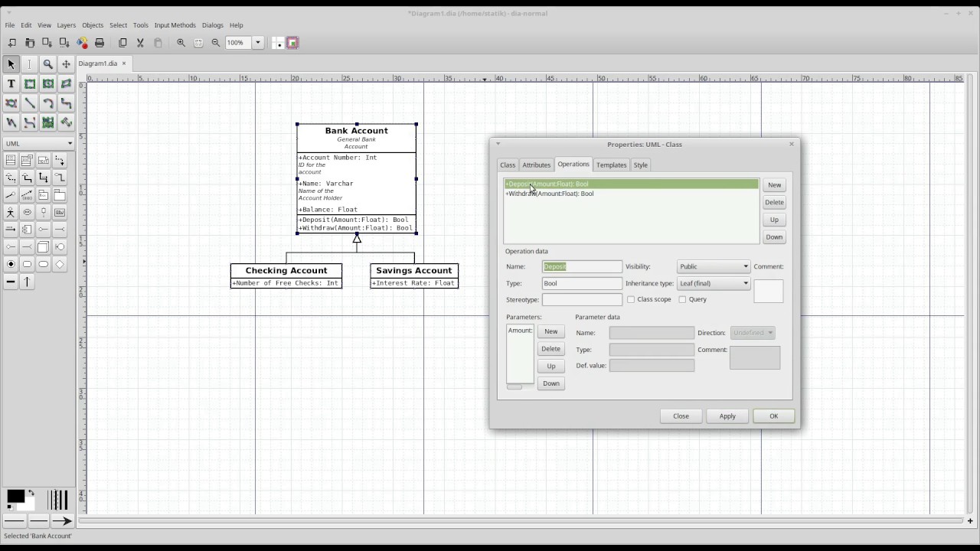This screenshot has height=551, width=980.
Task: Click the Print diagram toolbar icon
Action: 100,43
